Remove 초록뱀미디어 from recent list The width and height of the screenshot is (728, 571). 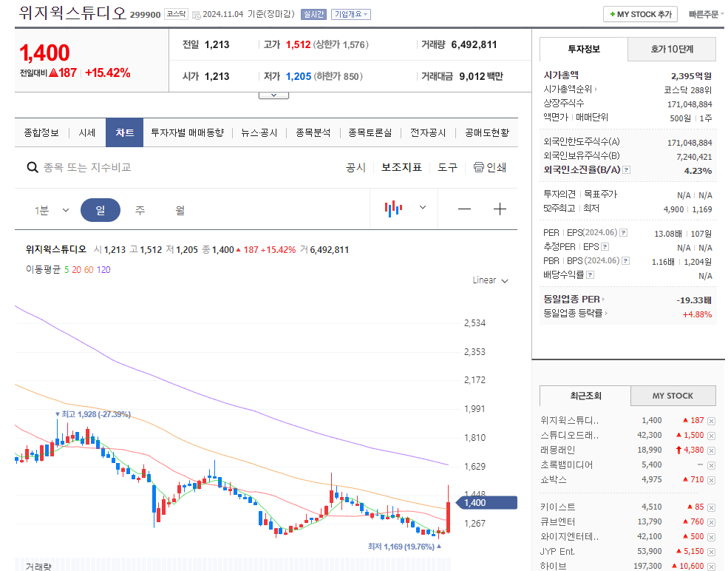click(x=711, y=465)
